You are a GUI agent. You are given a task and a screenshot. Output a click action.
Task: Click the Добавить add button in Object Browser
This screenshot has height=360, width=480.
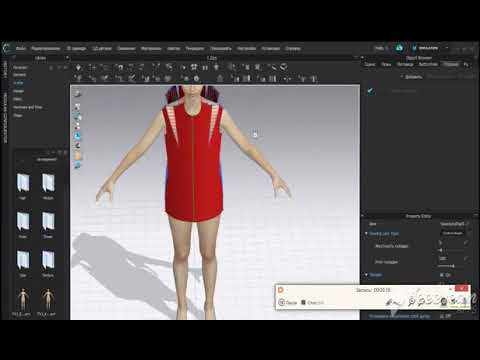(411, 77)
